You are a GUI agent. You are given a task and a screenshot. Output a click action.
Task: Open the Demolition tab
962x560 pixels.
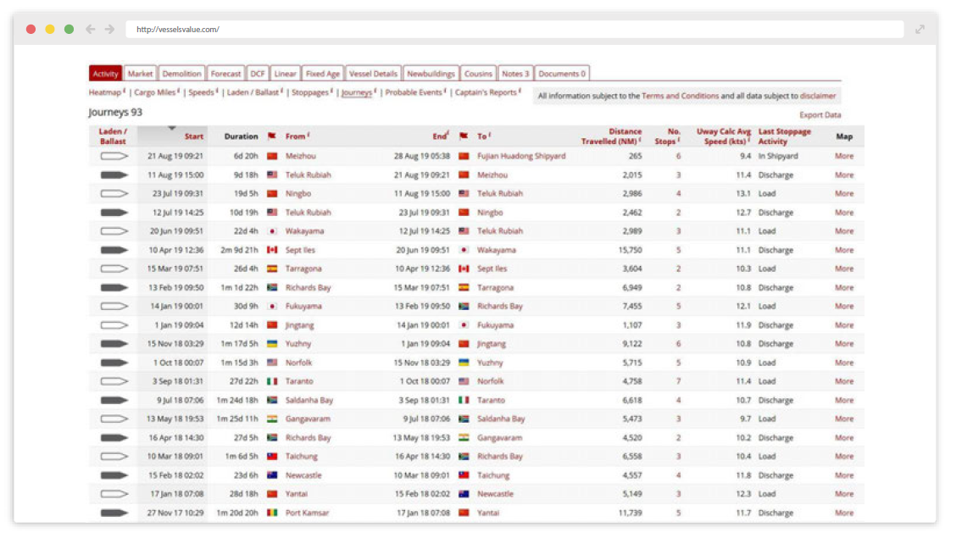(181, 74)
